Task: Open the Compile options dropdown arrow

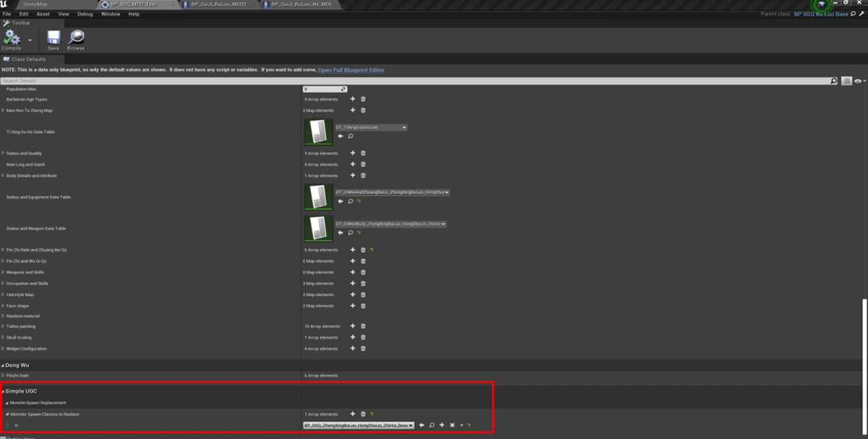Action: (29, 40)
